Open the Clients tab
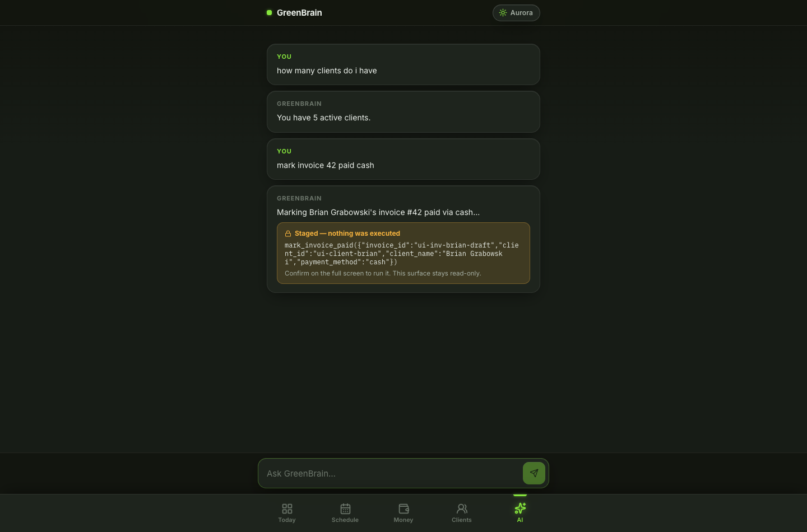The image size is (807, 532). [462, 513]
